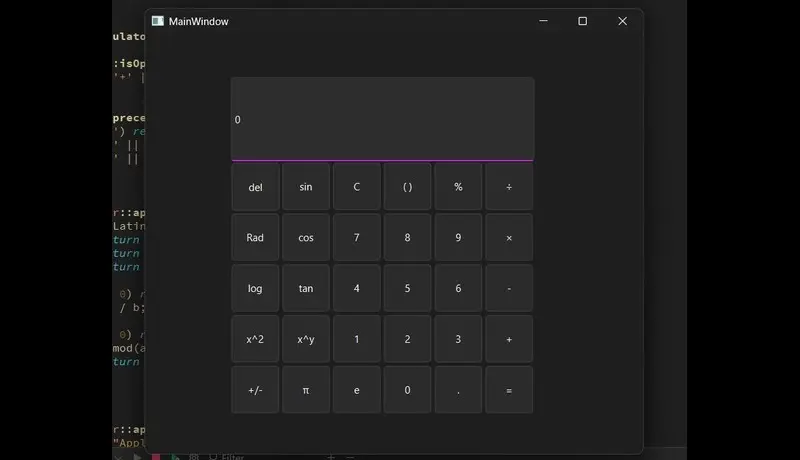Choose the minus - operator

pyautogui.click(x=509, y=288)
